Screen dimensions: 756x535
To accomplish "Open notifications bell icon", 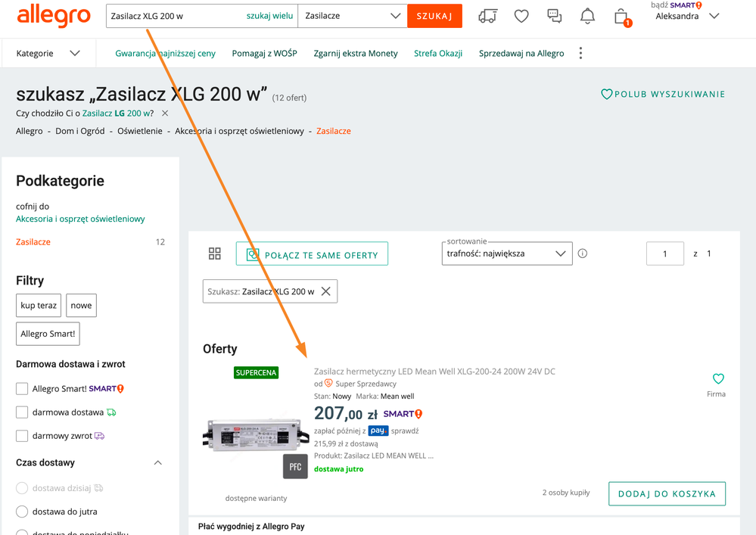I will tap(587, 16).
